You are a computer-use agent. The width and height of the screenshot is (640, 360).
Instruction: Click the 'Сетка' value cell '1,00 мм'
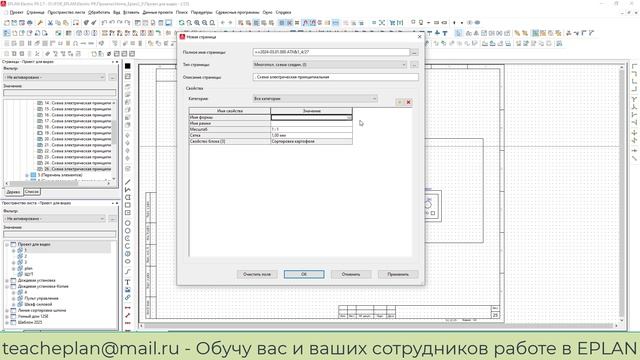click(x=311, y=135)
